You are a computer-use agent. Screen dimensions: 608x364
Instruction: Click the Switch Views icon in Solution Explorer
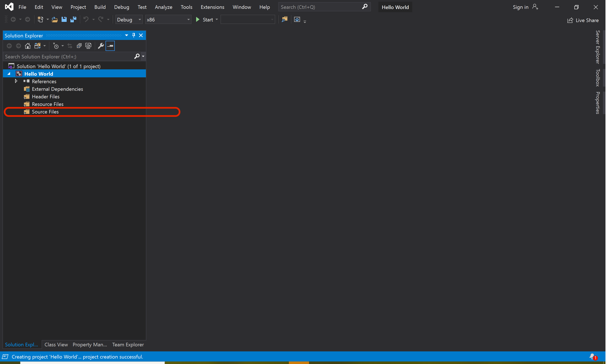[37, 46]
